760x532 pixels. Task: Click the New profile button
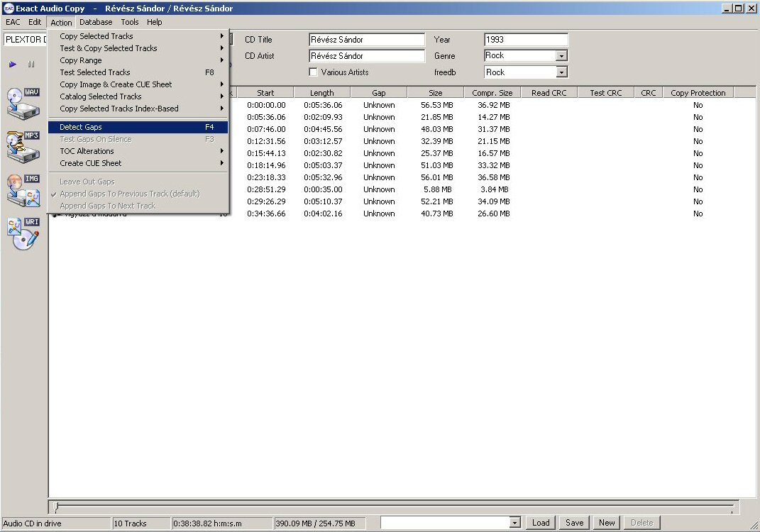tap(607, 523)
